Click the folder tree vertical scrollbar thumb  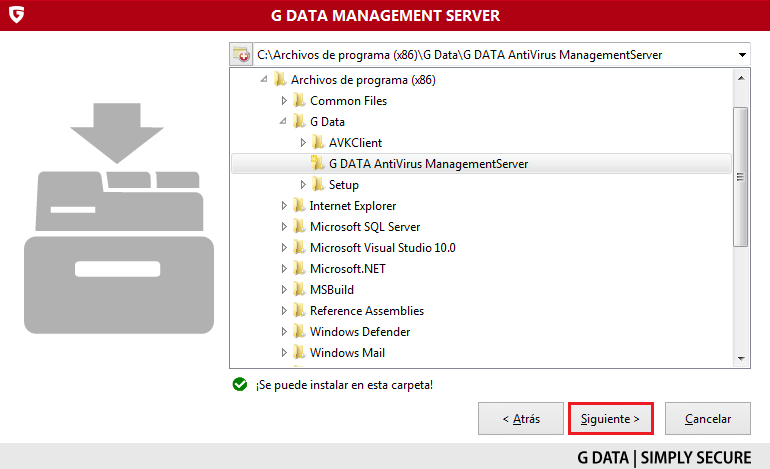coord(741,175)
